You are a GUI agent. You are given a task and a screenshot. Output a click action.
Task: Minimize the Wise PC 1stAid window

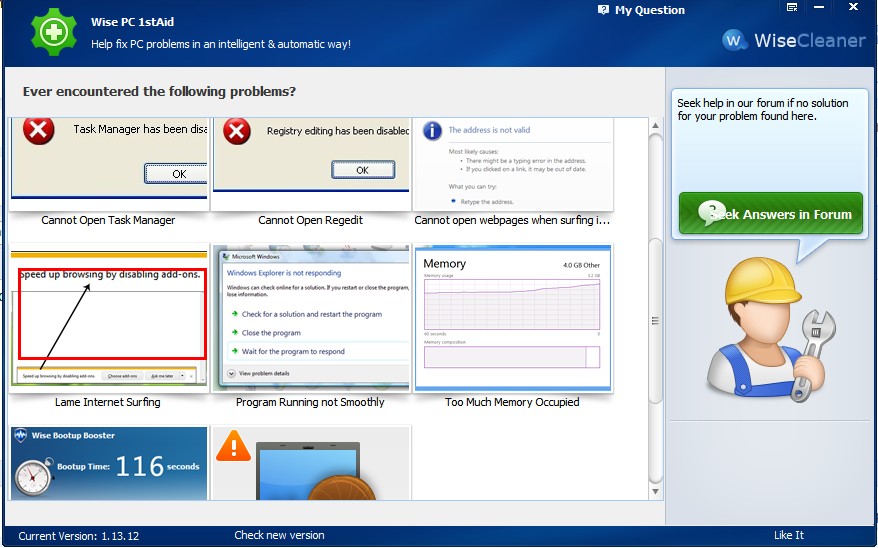(x=819, y=7)
